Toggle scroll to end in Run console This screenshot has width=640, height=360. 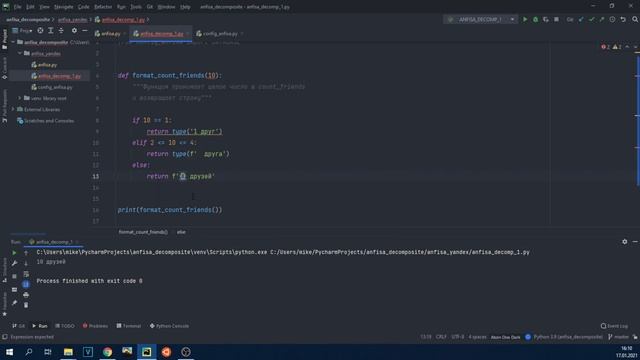[26, 284]
